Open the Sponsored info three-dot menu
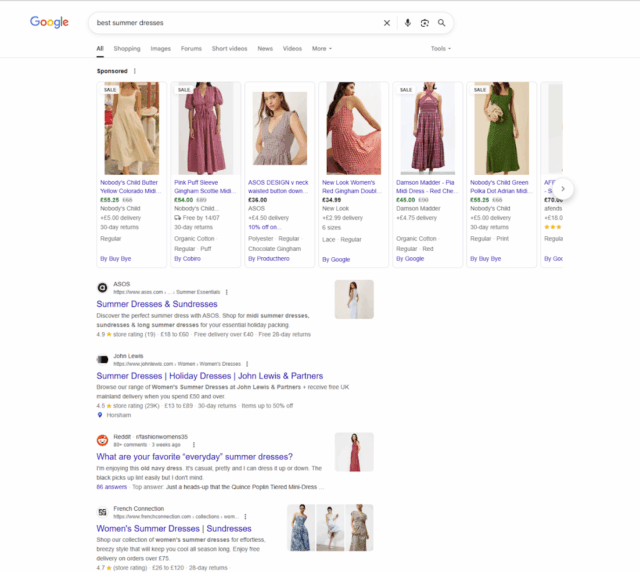640x573 pixels. point(135,71)
